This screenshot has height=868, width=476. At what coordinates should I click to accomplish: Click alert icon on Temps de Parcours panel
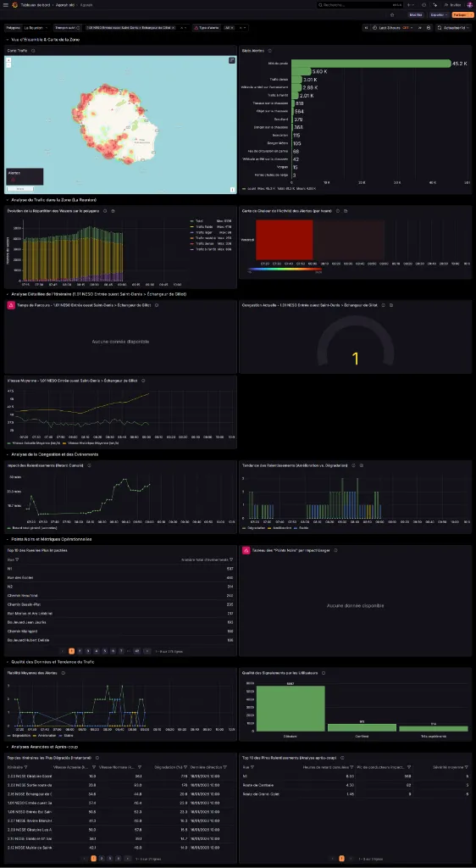tap(11, 305)
